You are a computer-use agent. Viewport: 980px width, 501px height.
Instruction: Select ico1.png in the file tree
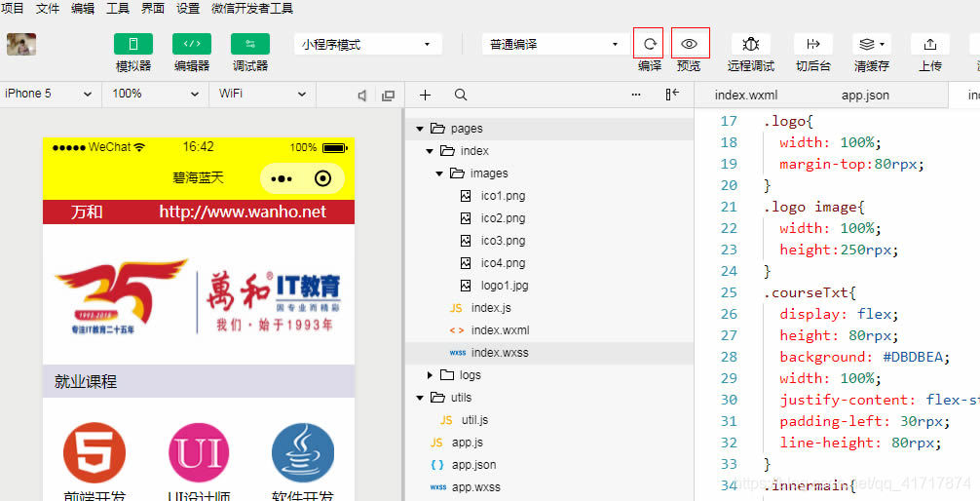(x=503, y=196)
